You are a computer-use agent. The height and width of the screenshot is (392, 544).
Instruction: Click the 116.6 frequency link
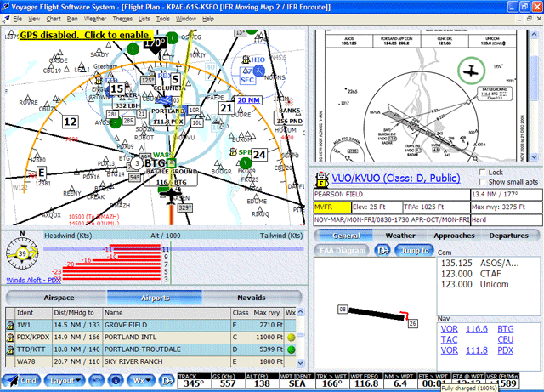click(477, 329)
